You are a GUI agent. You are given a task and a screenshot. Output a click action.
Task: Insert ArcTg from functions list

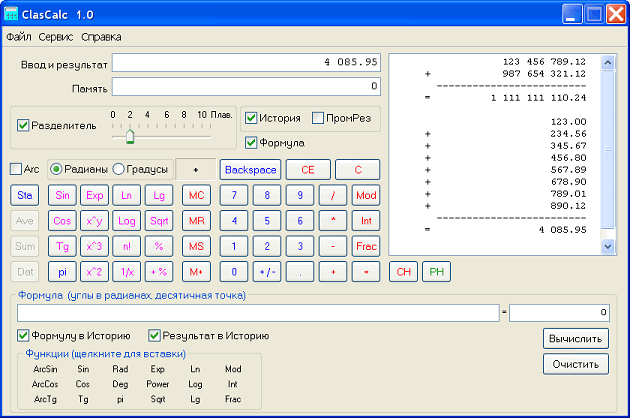45,400
